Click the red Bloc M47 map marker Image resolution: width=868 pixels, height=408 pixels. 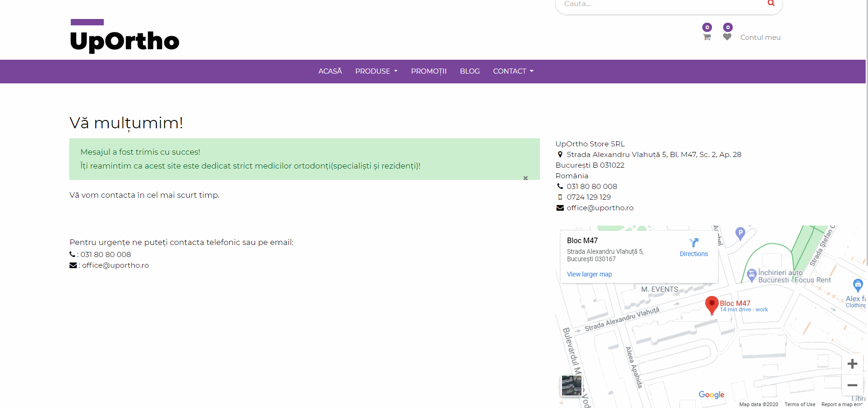712,305
